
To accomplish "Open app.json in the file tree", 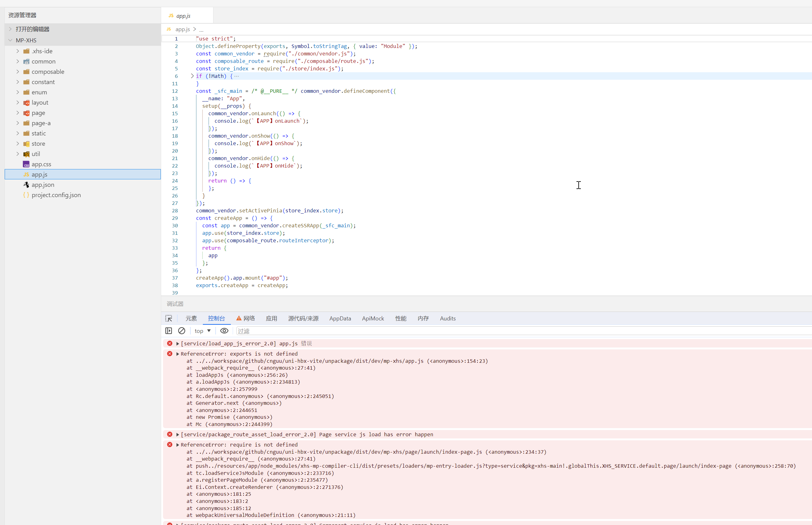I will pos(43,185).
